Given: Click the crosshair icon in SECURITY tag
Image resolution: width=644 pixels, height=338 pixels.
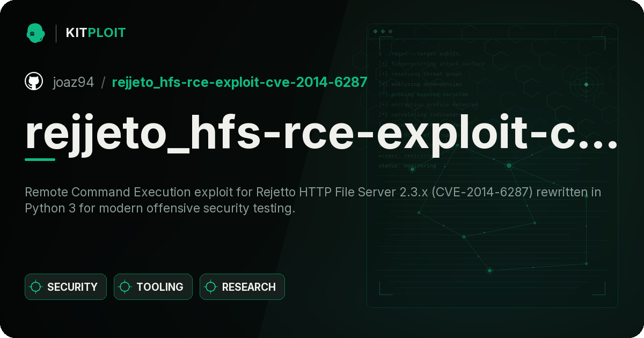Looking at the screenshot, I should tap(36, 287).
